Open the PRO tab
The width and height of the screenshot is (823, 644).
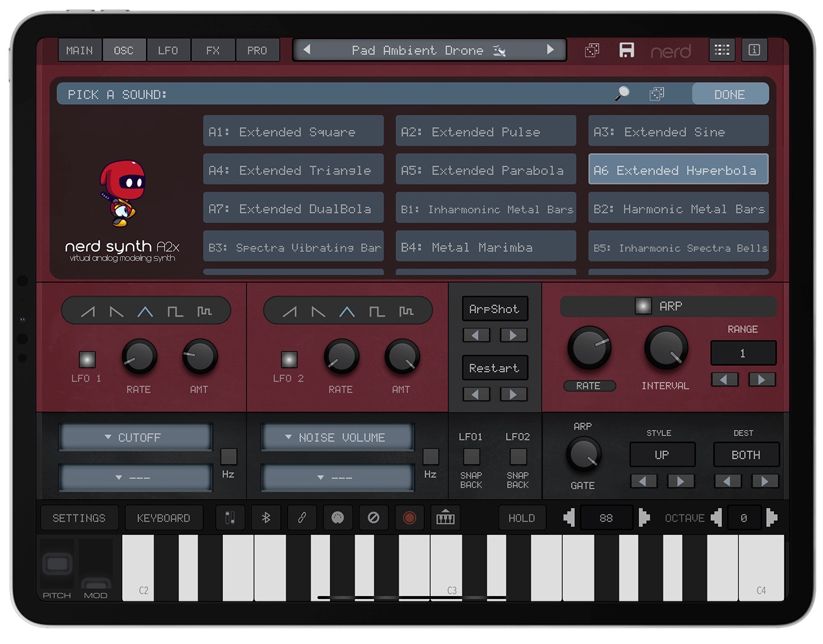[257, 50]
